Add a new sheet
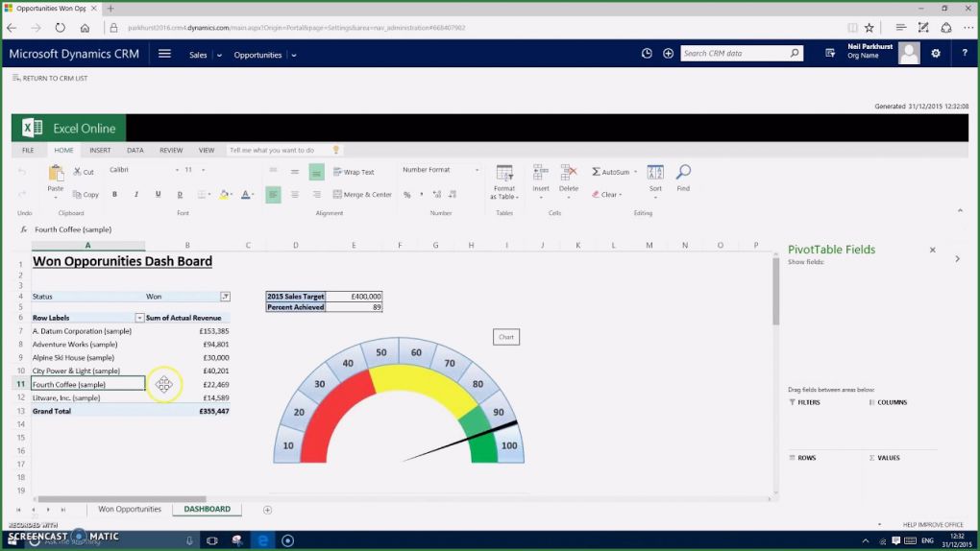980x551 pixels. click(x=267, y=510)
